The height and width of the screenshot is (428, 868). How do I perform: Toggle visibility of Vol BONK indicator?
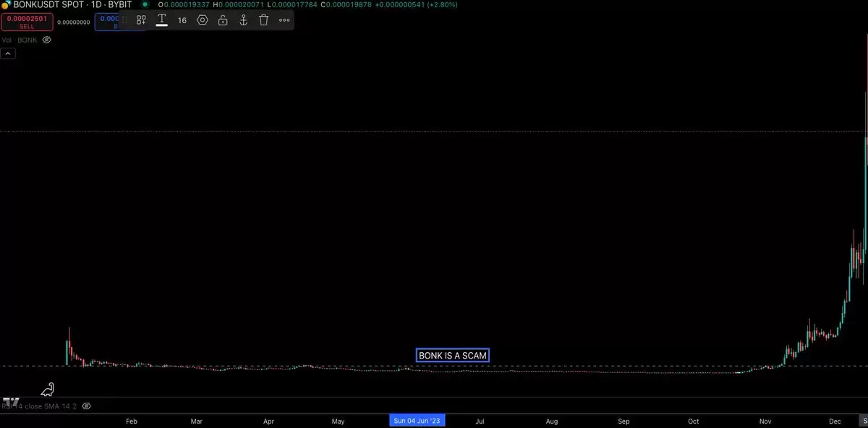point(46,40)
